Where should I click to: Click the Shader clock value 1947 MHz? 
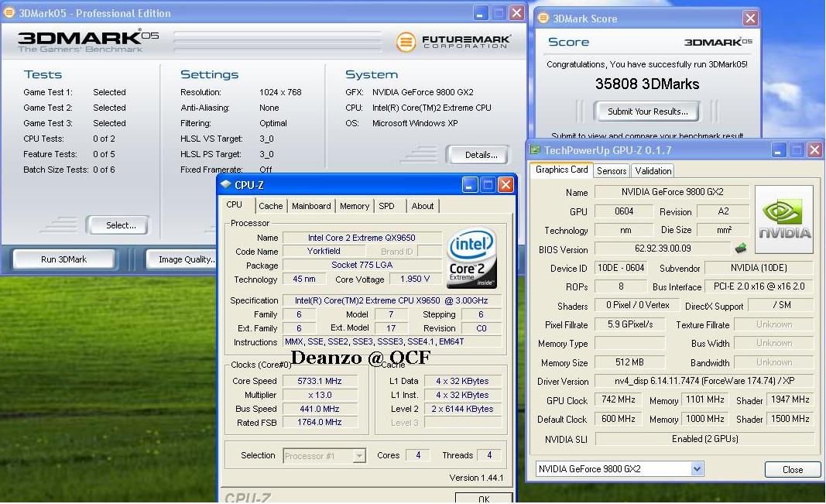coord(790,399)
